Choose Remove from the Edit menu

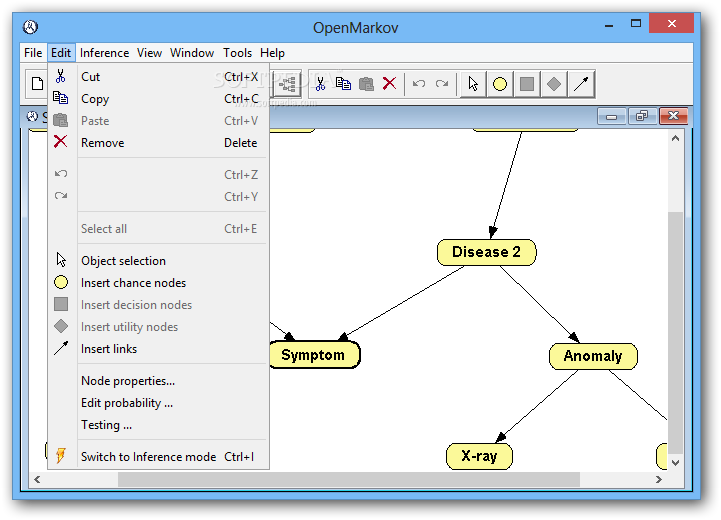point(158,143)
